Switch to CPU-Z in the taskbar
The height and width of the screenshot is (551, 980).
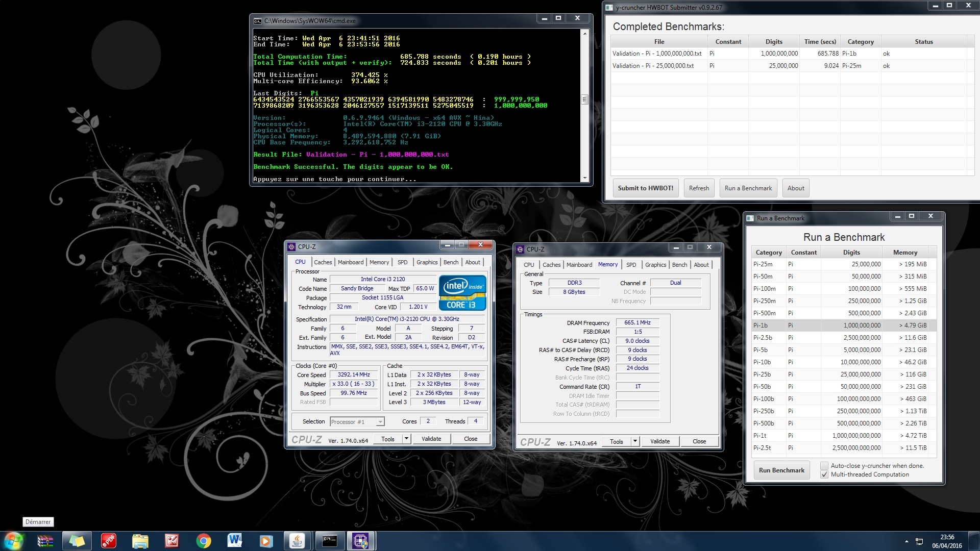pos(361,541)
